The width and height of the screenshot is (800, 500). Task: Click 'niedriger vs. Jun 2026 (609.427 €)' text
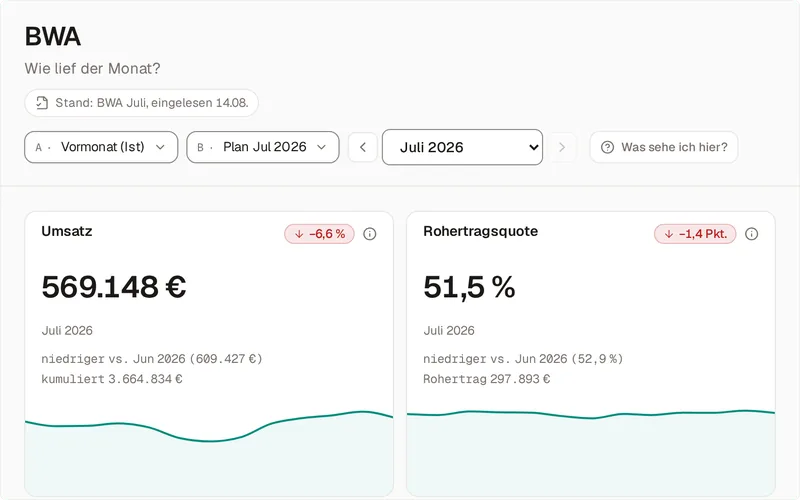(x=152, y=359)
